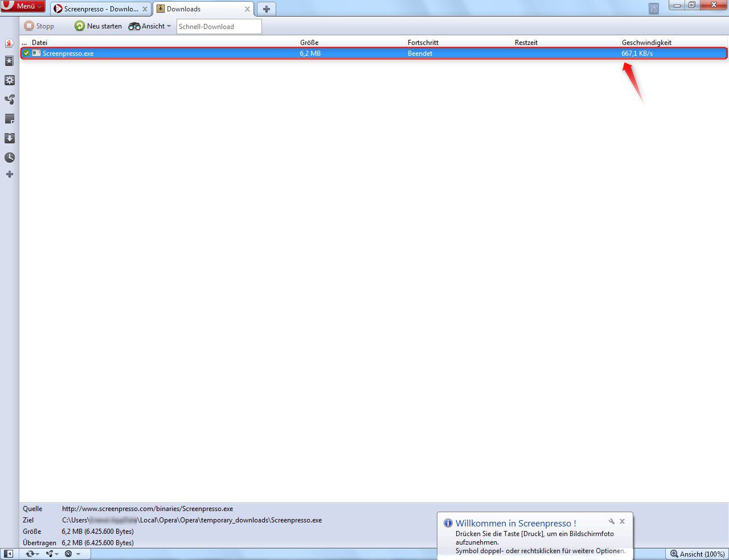Open the Menü dropdown

pos(23,6)
